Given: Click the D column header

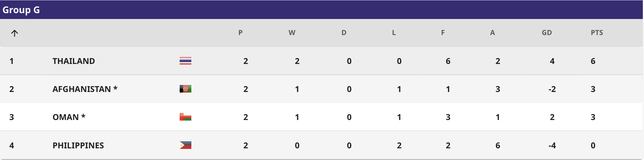Looking at the screenshot, I should (344, 33).
